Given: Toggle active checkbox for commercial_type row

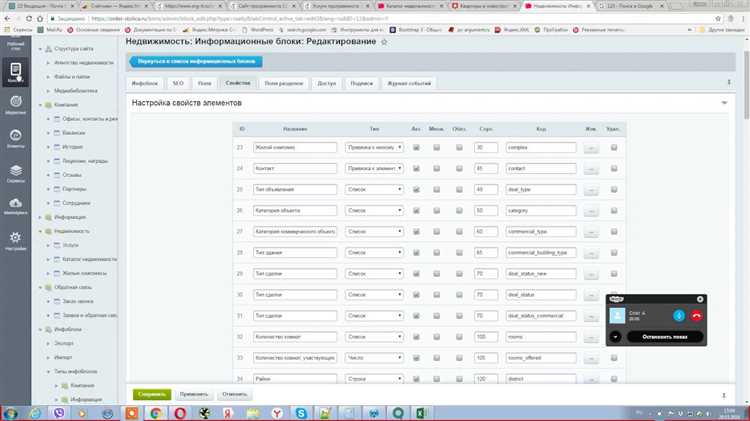Looking at the screenshot, I should tap(416, 232).
